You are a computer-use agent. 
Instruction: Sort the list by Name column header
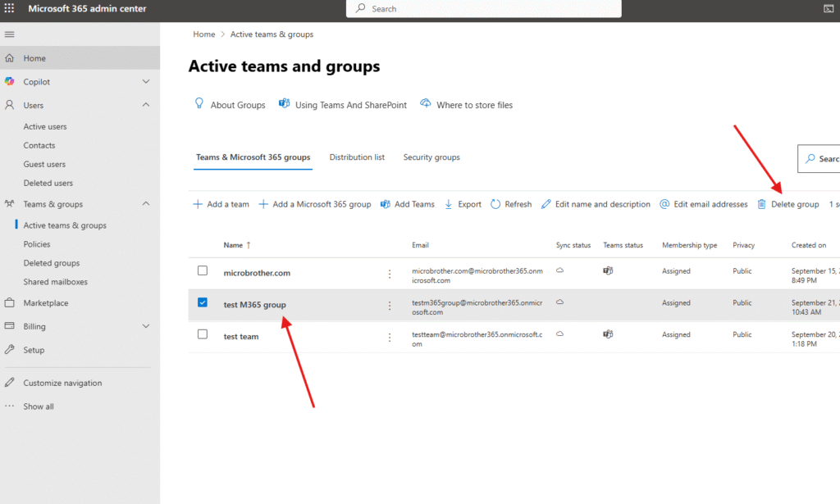(x=233, y=245)
